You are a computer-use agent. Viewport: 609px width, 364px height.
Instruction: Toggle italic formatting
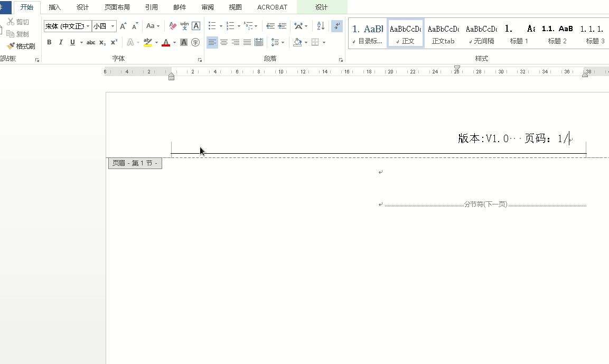(x=61, y=42)
